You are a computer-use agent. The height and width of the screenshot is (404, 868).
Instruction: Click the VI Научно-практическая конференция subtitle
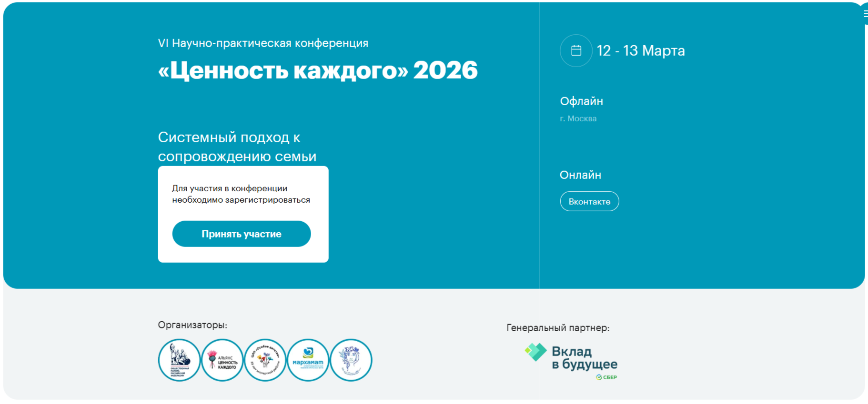(263, 43)
